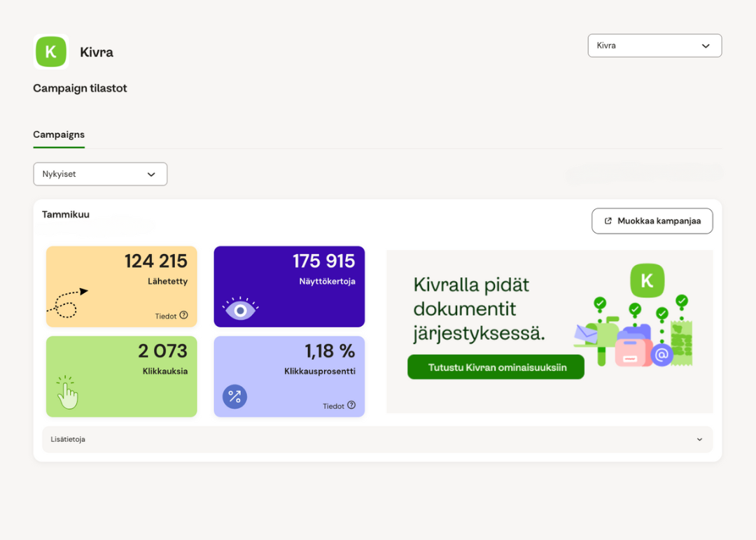
Task: Click the Muokkaa kampanjaa button
Action: 652,221
